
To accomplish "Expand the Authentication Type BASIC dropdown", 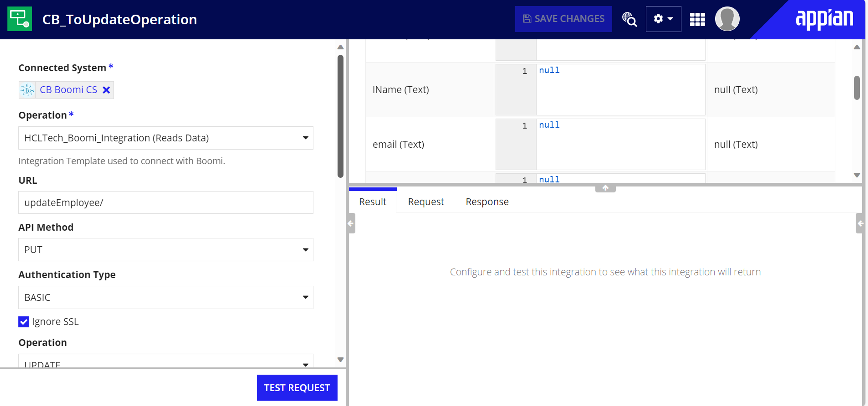I will click(x=166, y=297).
